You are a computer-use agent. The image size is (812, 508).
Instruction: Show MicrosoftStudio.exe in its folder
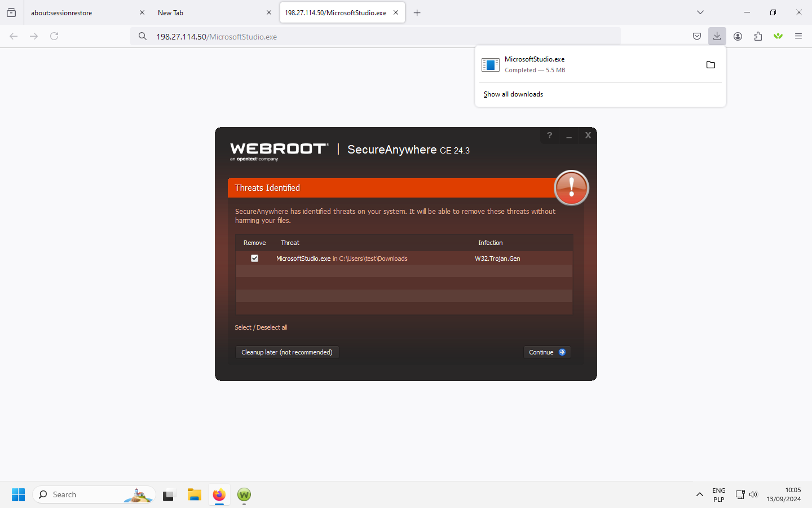click(x=710, y=64)
